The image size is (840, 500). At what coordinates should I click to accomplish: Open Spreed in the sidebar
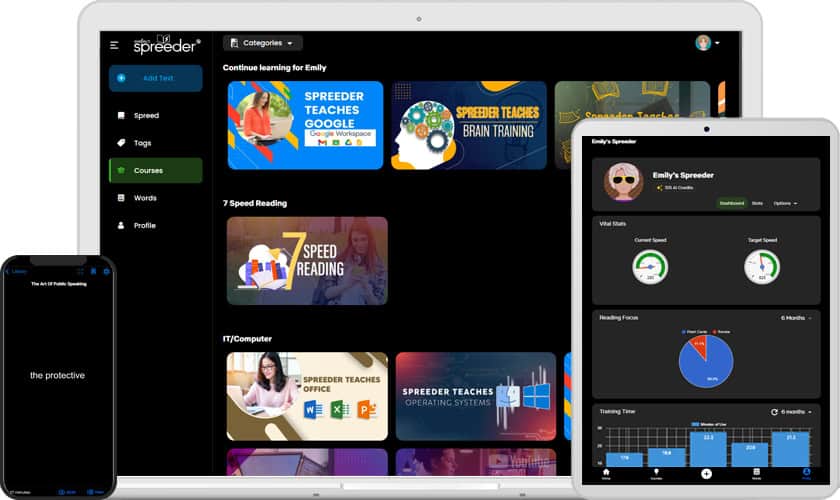tap(156, 116)
